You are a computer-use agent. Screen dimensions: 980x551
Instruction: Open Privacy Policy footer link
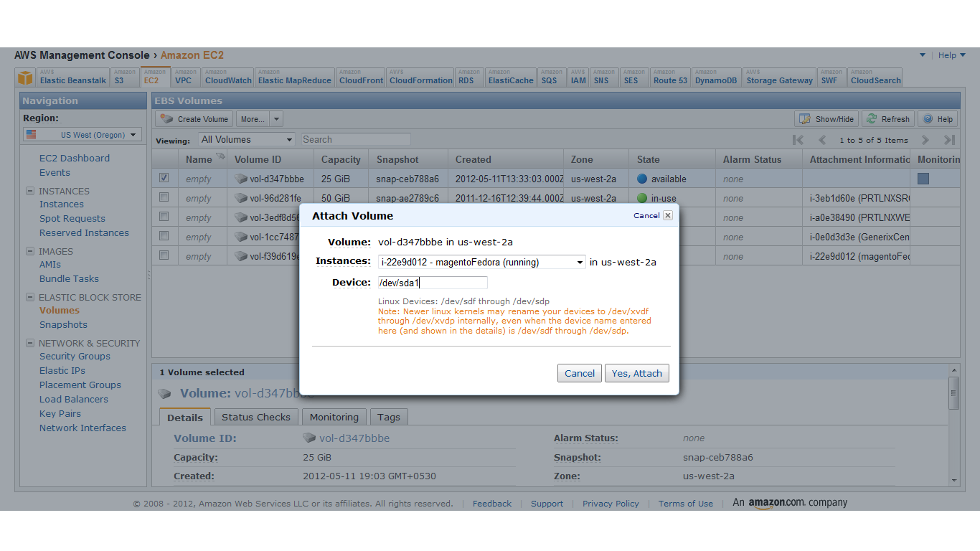[611, 504]
